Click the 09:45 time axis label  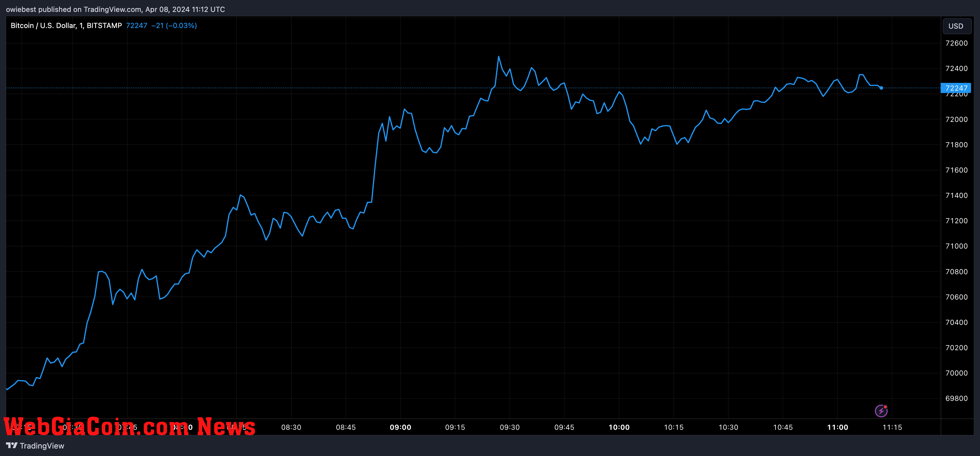(x=564, y=427)
